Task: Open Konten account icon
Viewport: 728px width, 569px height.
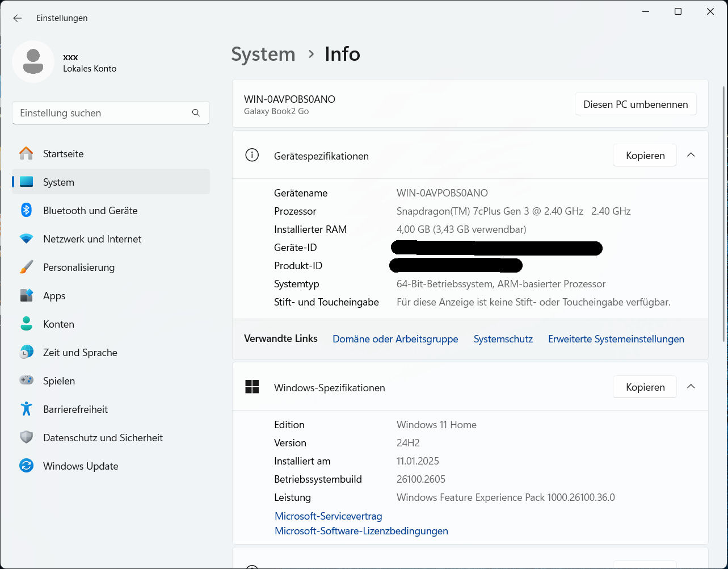Action: tap(26, 324)
